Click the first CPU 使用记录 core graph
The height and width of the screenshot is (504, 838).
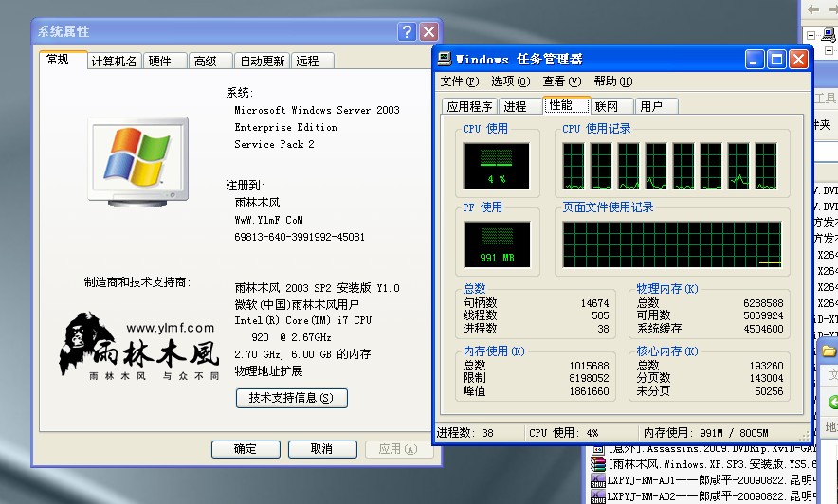pyautogui.click(x=574, y=166)
